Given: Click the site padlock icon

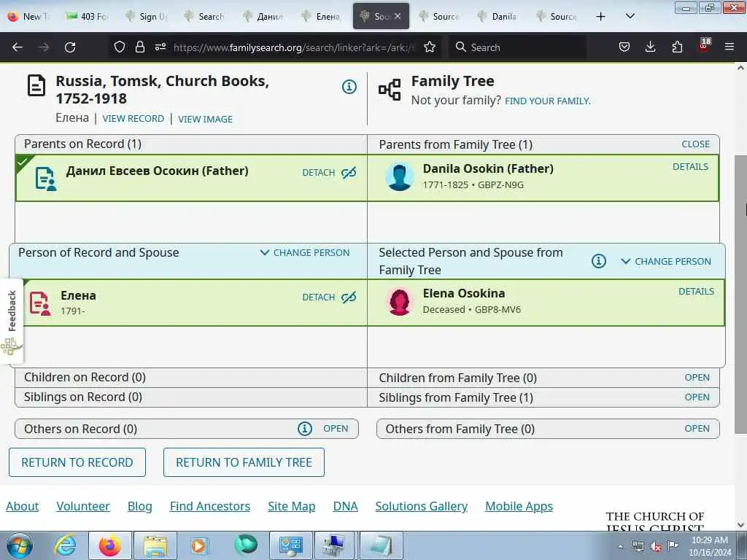Looking at the screenshot, I should [x=139, y=47].
